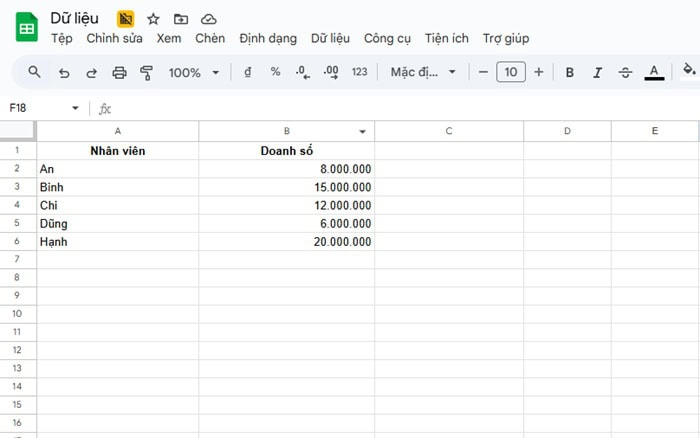Open column B dropdown arrow
This screenshot has width=700, height=438.
tap(362, 131)
